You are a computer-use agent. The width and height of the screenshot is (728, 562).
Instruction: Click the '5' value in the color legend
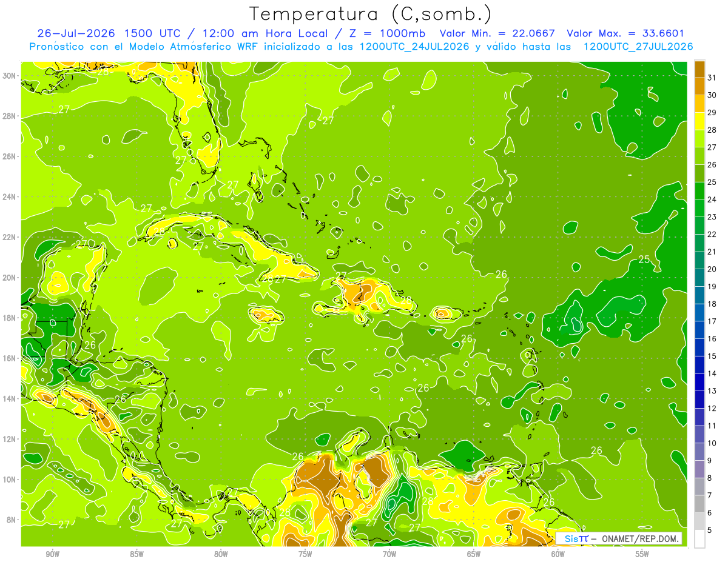tap(710, 530)
